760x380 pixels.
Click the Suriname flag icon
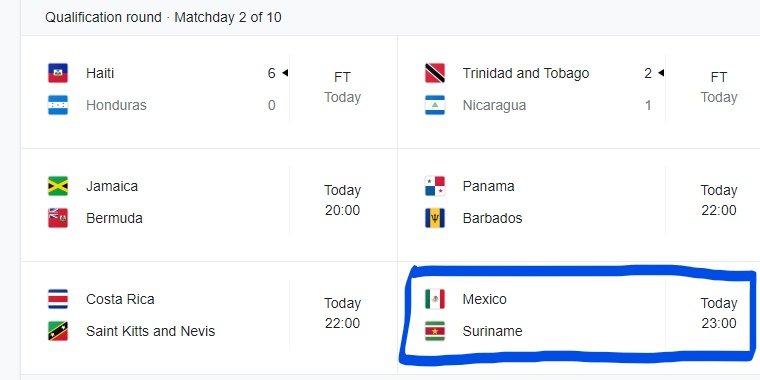pos(435,331)
